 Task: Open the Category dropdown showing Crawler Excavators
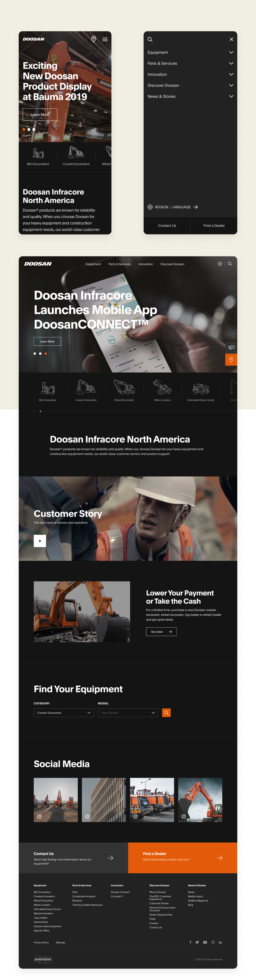63,713
